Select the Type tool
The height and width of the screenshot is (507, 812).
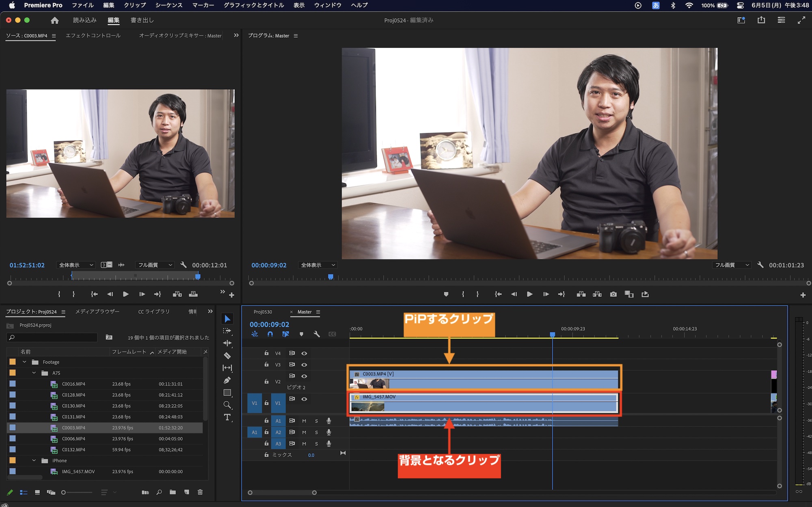point(227,416)
